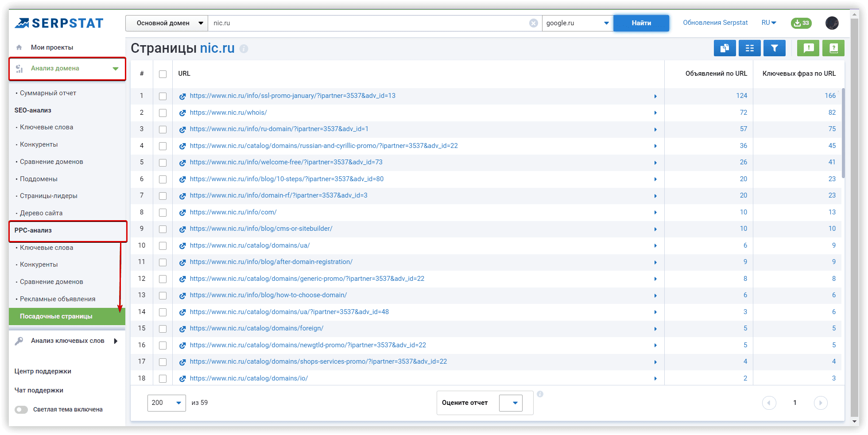Open the downloads counter showing 33
The image size is (868, 435).
(801, 23)
